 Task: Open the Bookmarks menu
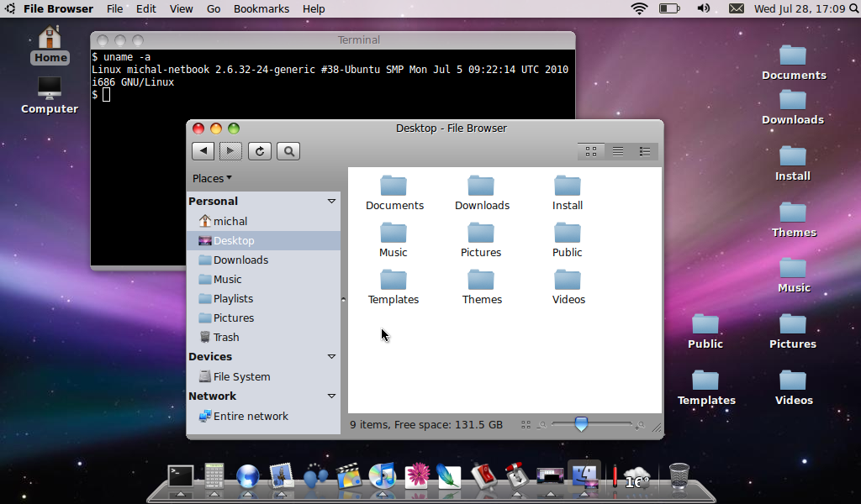[261, 8]
